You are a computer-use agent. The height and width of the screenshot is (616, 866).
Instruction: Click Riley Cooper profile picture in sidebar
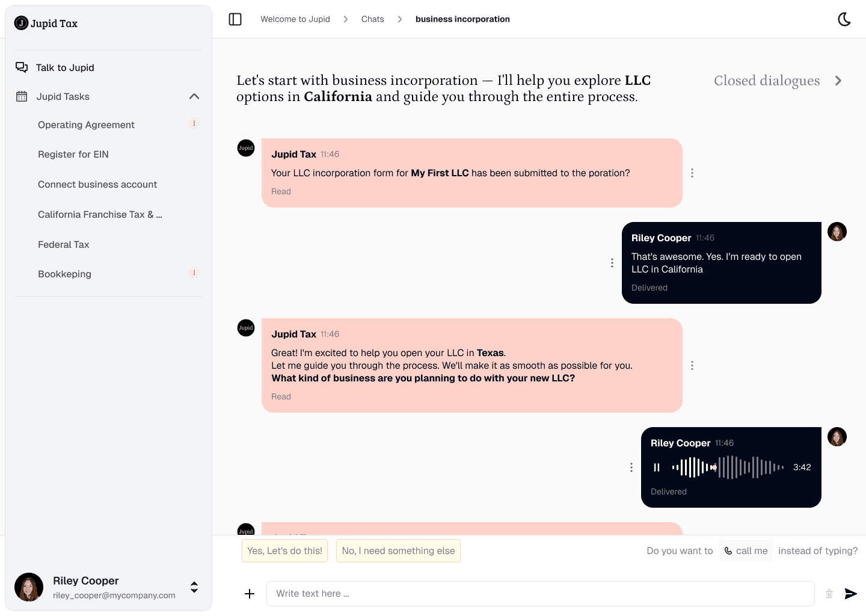29,587
